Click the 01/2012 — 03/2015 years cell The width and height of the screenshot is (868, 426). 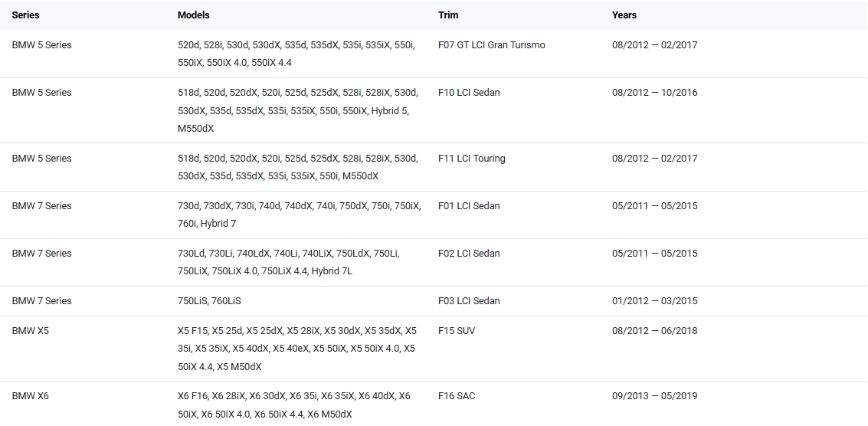(x=654, y=300)
